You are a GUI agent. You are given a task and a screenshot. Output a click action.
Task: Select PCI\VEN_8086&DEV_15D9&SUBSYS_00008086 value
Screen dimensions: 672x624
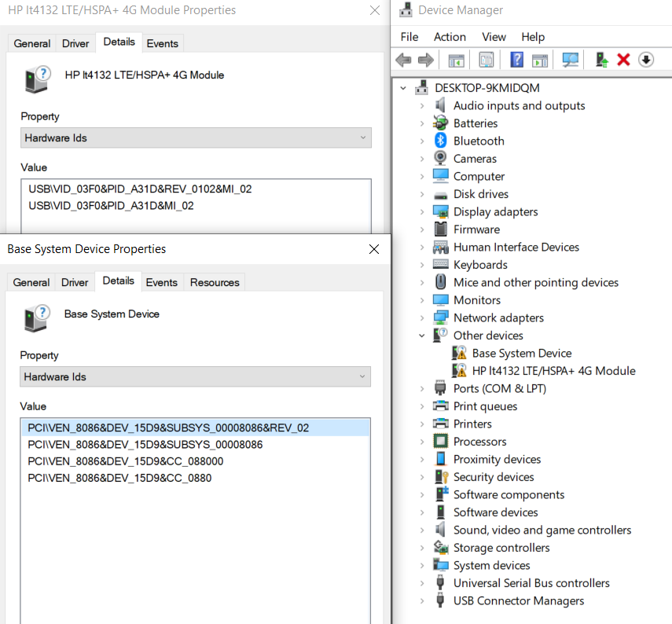pyautogui.click(x=145, y=445)
